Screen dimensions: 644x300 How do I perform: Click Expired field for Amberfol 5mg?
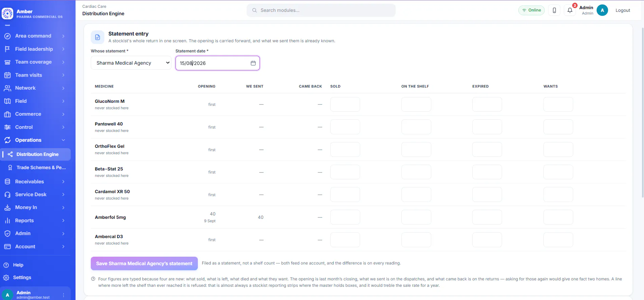pos(487,217)
